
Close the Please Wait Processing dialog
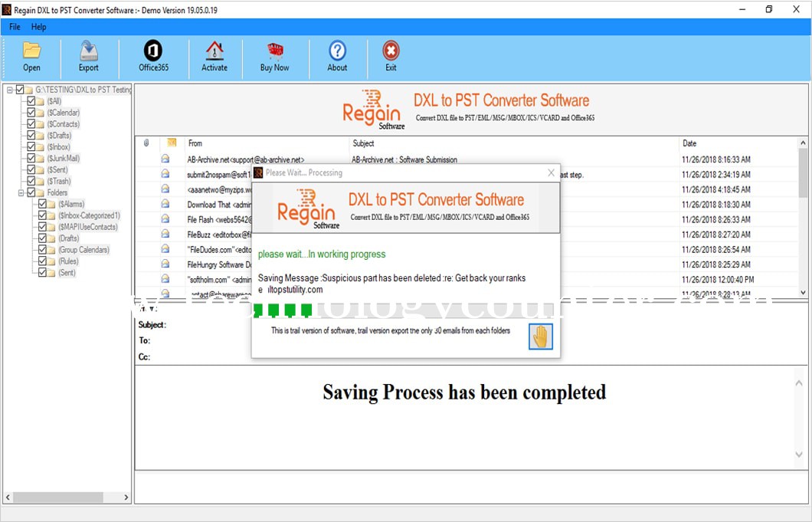pos(551,172)
